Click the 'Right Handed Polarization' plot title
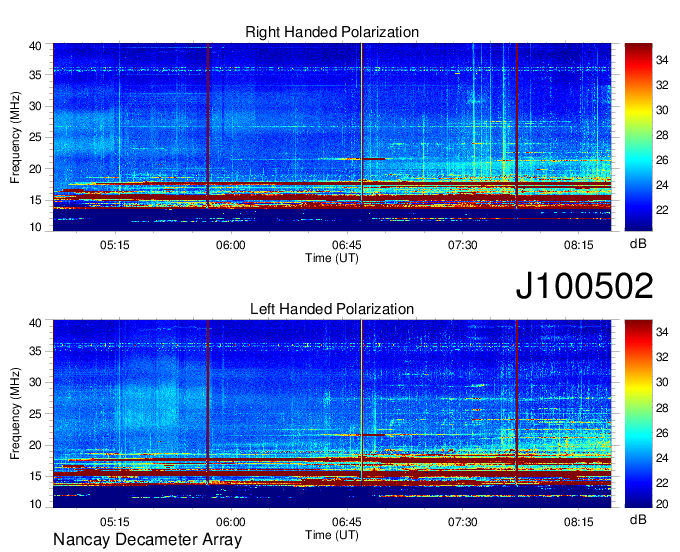This screenshot has width=680, height=552. pos(332,32)
